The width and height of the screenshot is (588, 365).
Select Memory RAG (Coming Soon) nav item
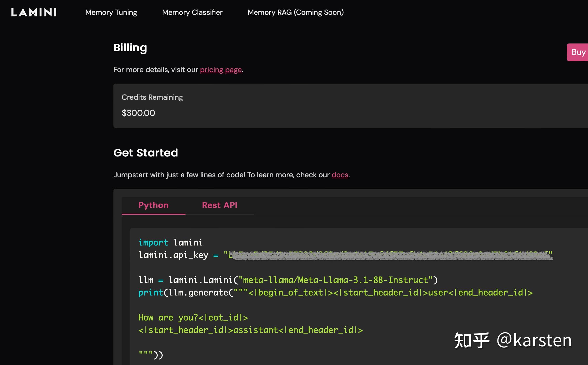(296, 12)
